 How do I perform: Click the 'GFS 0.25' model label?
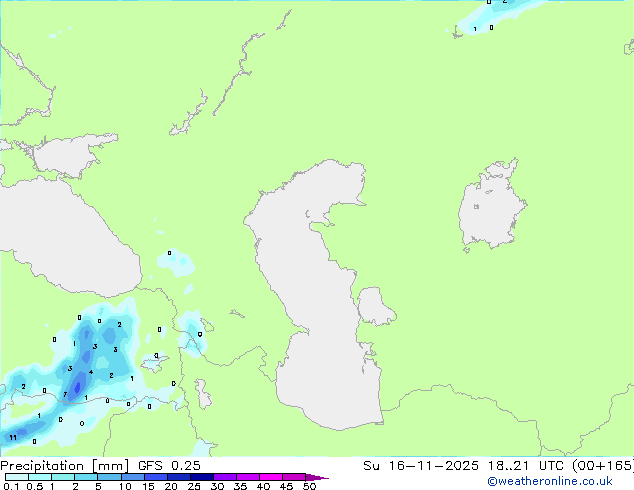tap(169, 466)
